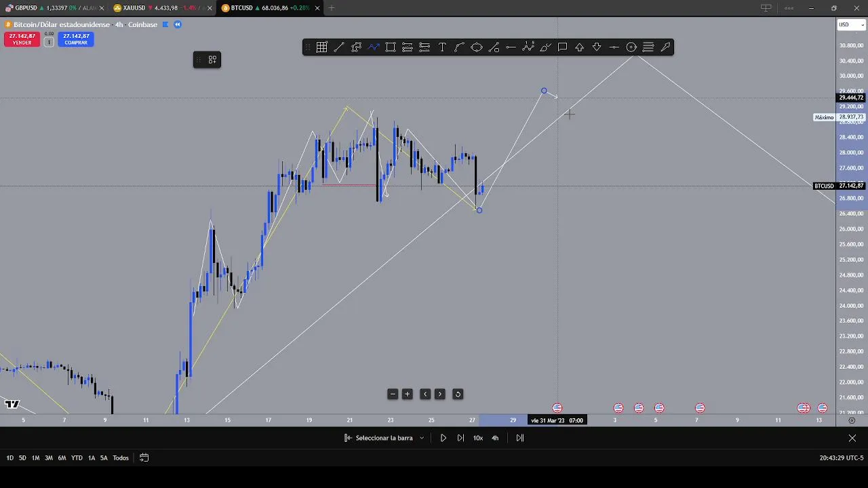Change replay interval 4h
Viewport: 868px width, 488px height.
point(495,438)
